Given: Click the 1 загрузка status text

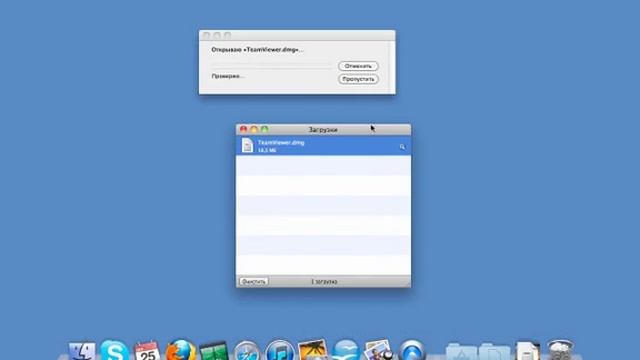Looking at the screenshot, I should pyautogui.click(x=324, y=282).
